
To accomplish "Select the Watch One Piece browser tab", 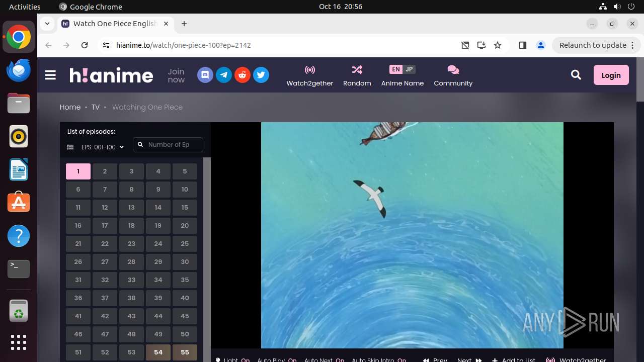I will coord(115,24).
